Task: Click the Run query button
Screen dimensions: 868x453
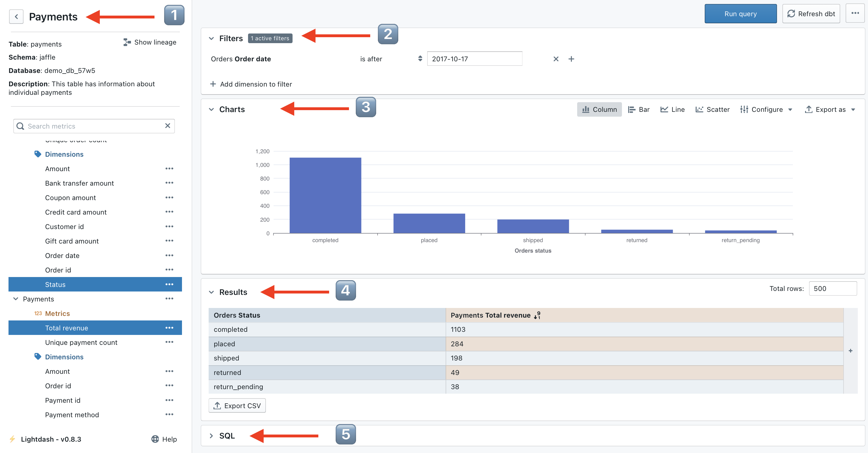Action: 740,14
